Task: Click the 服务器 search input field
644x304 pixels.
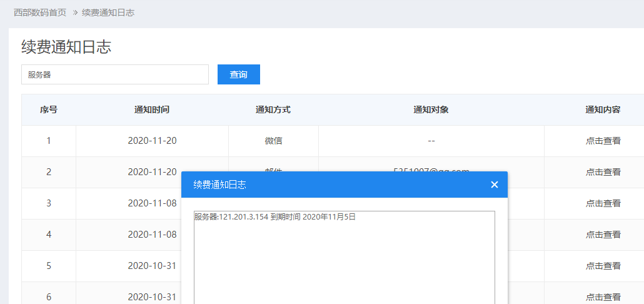Action: click(115, 74)
